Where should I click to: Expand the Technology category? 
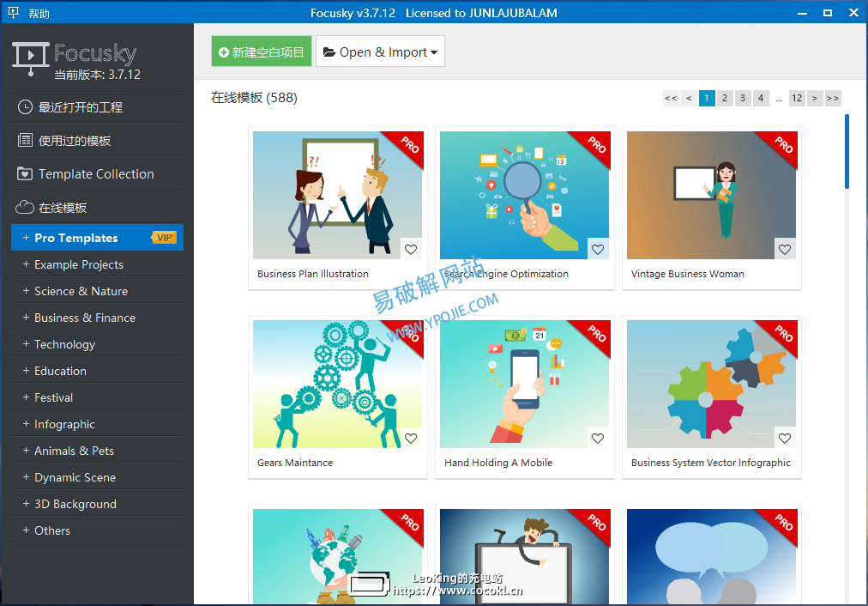tap(26, 344)
